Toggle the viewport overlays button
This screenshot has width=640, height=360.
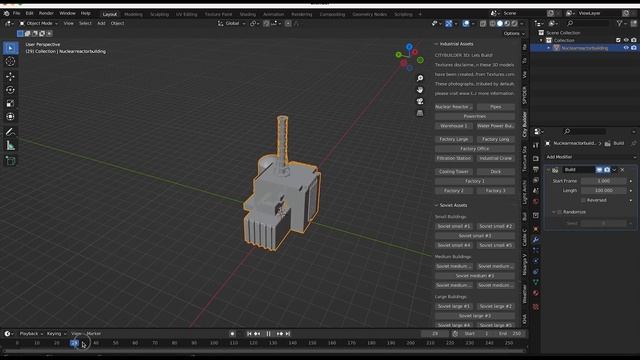click(466, 24)
